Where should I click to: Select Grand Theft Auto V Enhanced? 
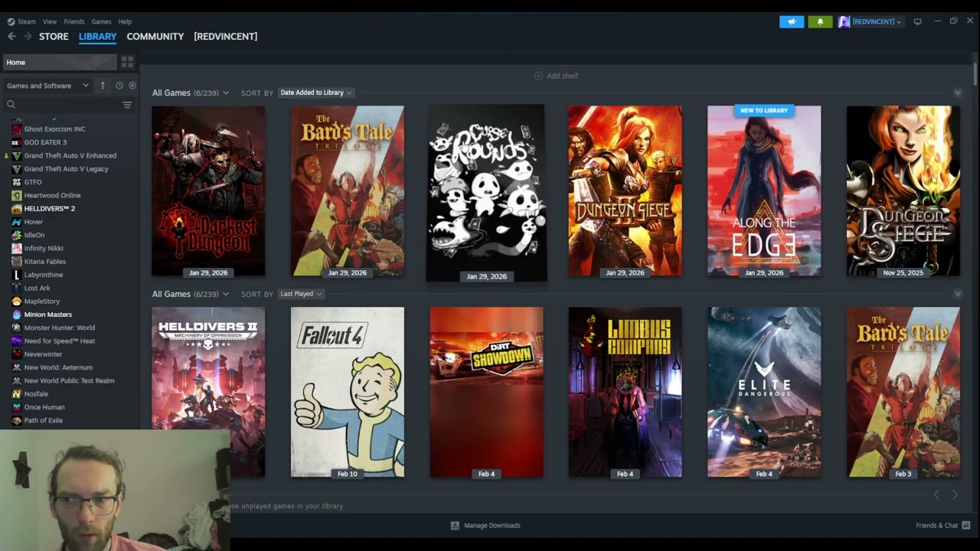(x=70, y=155)
